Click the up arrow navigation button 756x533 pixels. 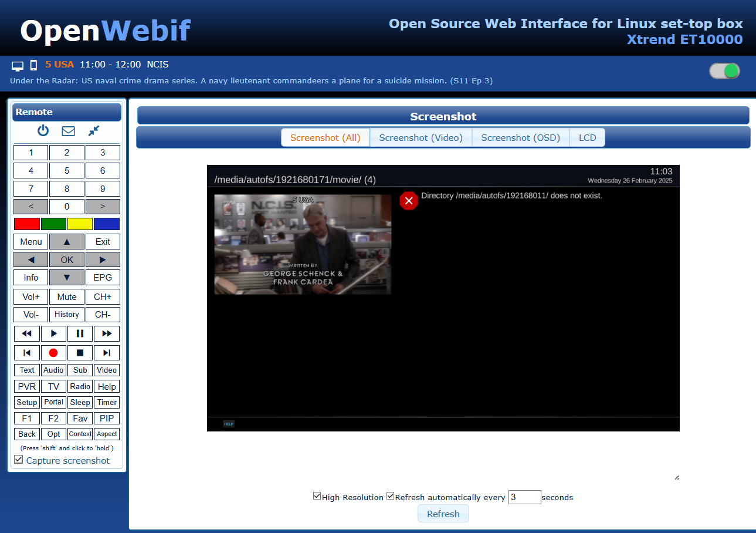click(67, 242)
